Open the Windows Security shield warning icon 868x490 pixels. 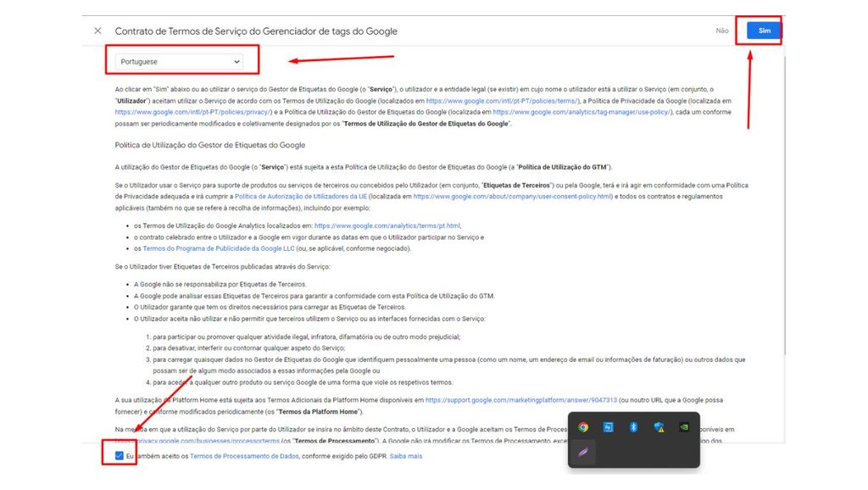[x=659, y=427]
